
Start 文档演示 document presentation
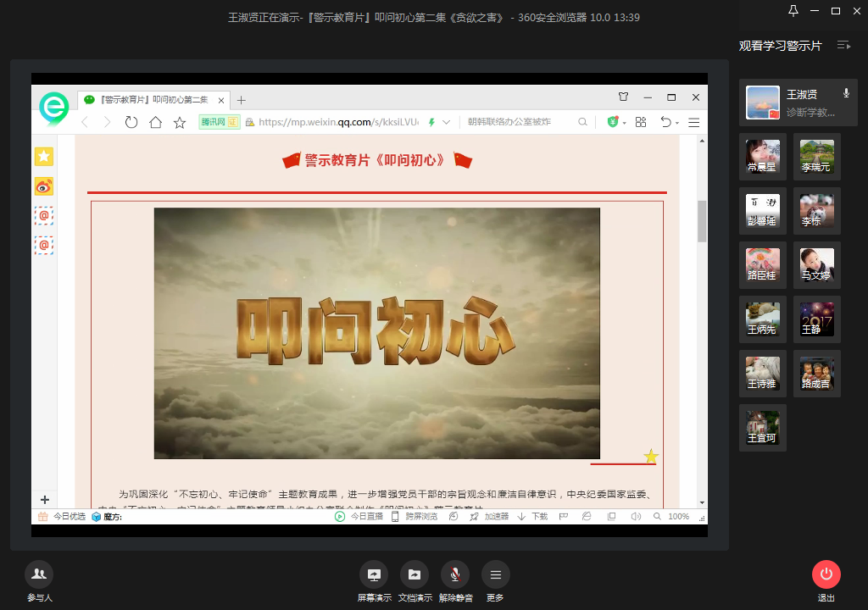[415, 574]
